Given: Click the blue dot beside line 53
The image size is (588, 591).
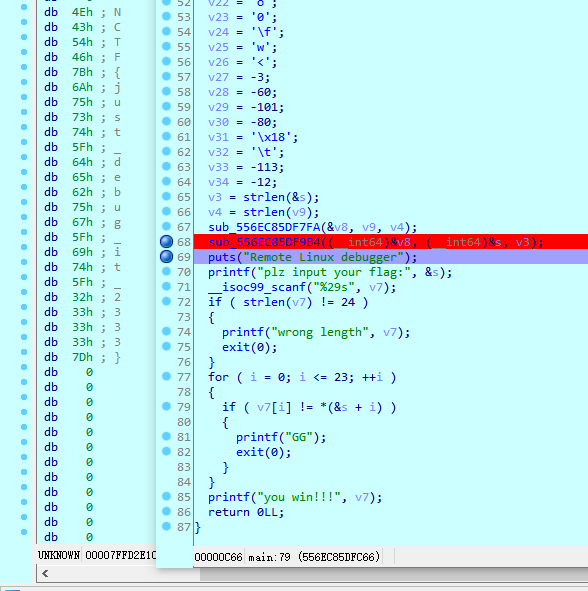Looking at the screenshot, I should tap(166, 17).
